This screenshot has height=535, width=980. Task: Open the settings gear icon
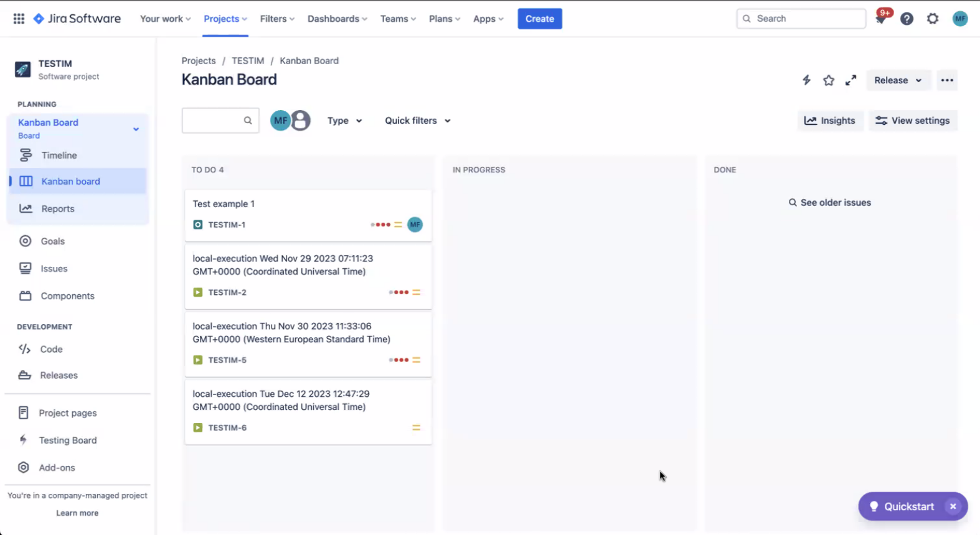[x=933, y=19]
